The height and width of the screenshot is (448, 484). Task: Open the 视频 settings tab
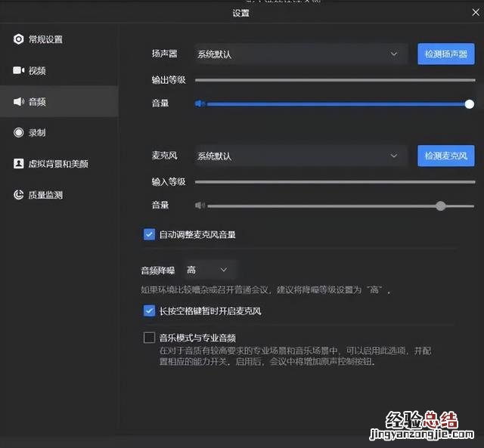(59, 70)
